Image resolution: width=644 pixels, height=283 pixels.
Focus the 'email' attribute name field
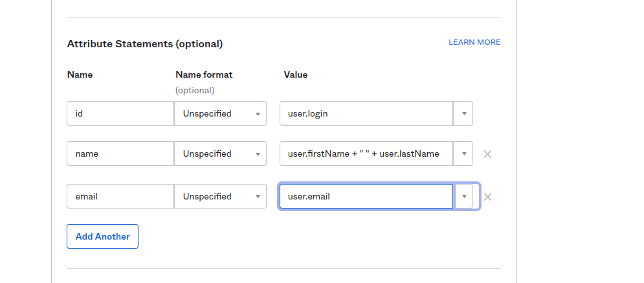[x=120, y=197]
